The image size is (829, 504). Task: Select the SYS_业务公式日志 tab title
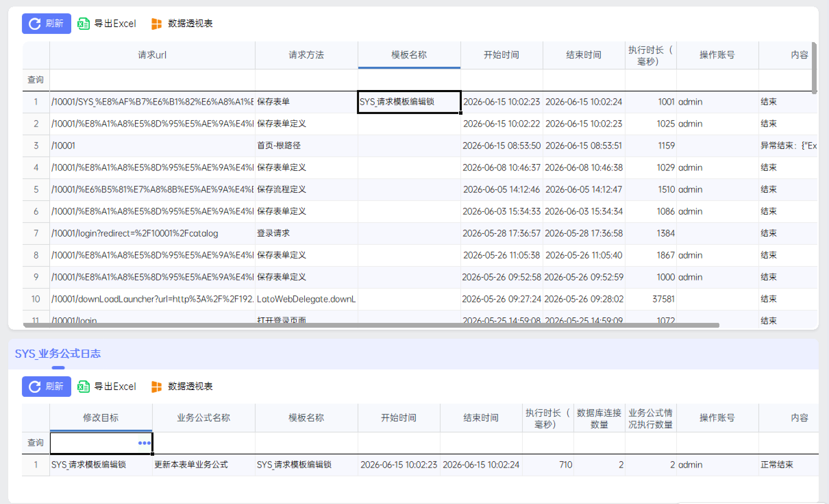click(58, 354)
